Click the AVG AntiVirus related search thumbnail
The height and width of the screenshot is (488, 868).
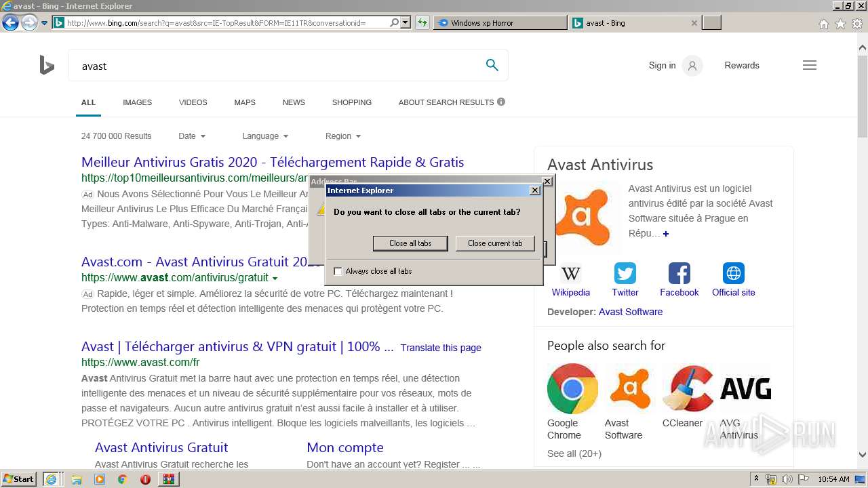click(x=745, y=389)
